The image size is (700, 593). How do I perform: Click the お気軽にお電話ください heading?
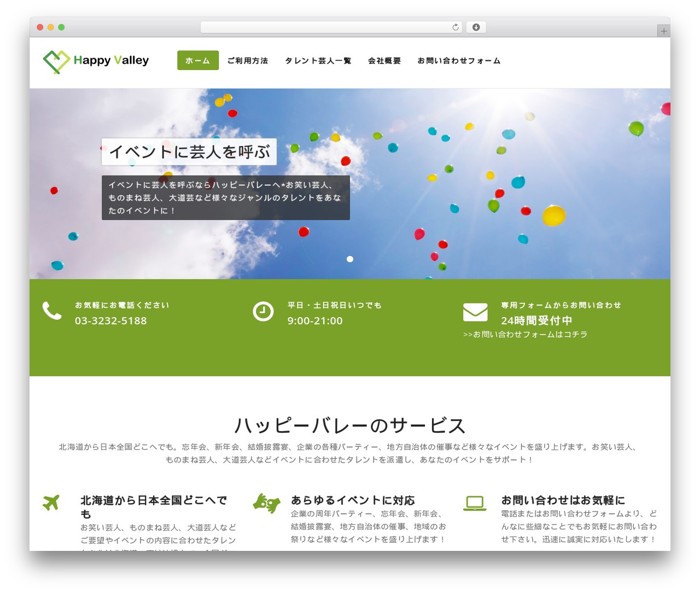click(122, 305)
